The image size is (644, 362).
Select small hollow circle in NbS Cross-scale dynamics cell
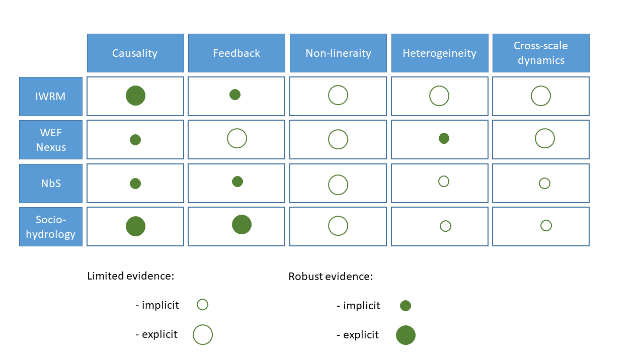tap(544, 184)
